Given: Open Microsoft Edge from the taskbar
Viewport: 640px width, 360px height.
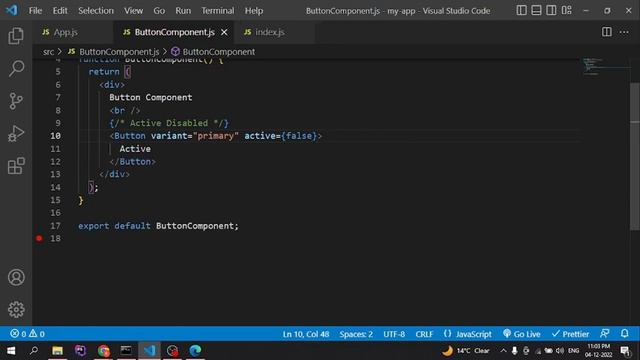Looking at the screenshot, I should coord(195,351).
